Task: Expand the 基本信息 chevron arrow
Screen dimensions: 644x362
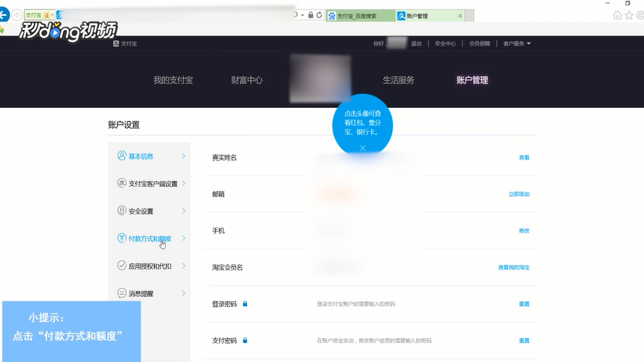Action: [184, 156]
